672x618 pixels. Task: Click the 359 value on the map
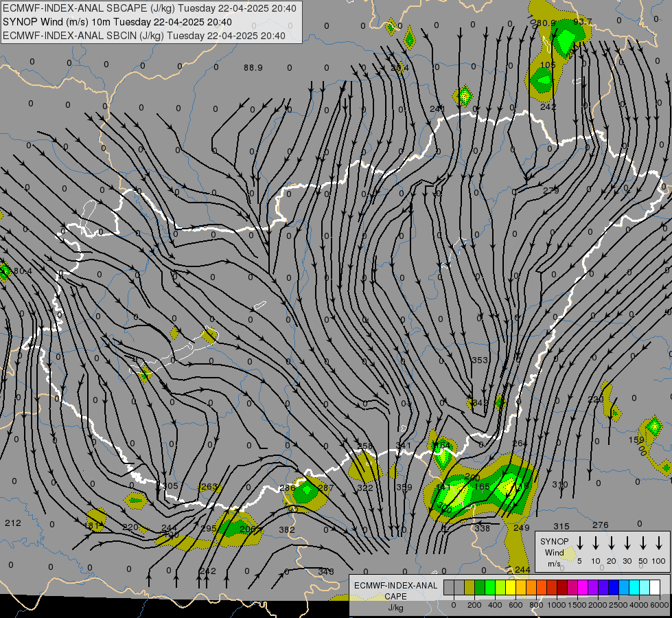click(x=404, y=488)
